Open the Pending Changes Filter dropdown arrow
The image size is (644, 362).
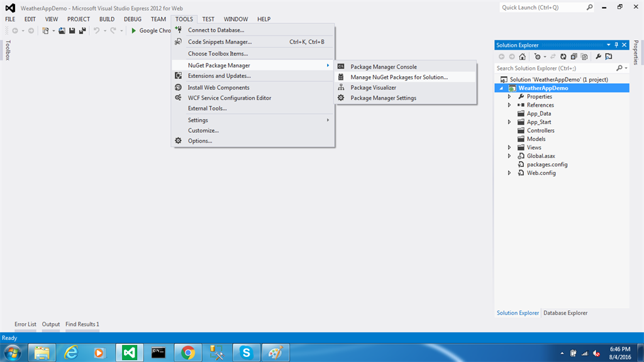[545, 57]
